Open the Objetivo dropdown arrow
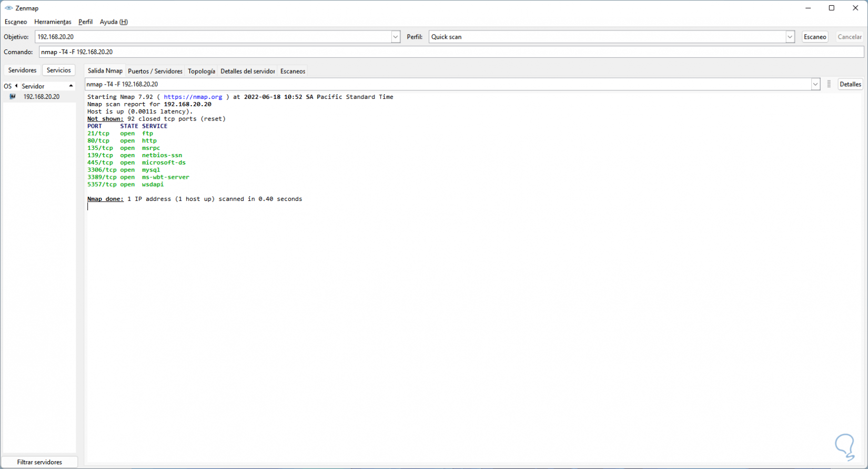Viewport: 868px width, 469px height. tap(396, 37)
